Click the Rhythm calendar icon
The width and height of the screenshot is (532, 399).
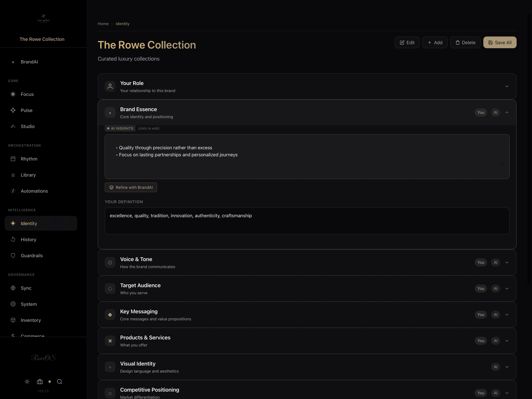(13, 159)
